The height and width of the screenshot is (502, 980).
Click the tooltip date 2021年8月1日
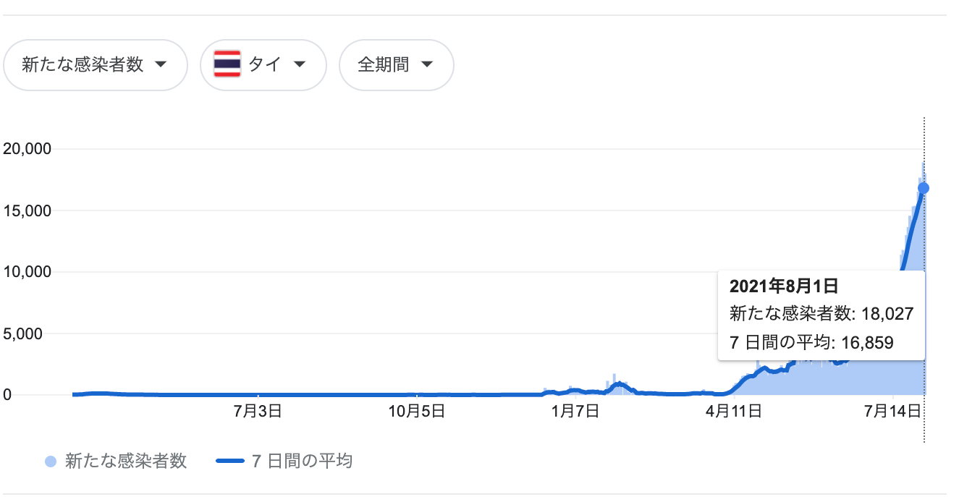pyautogui.click(x=784, y=286)
